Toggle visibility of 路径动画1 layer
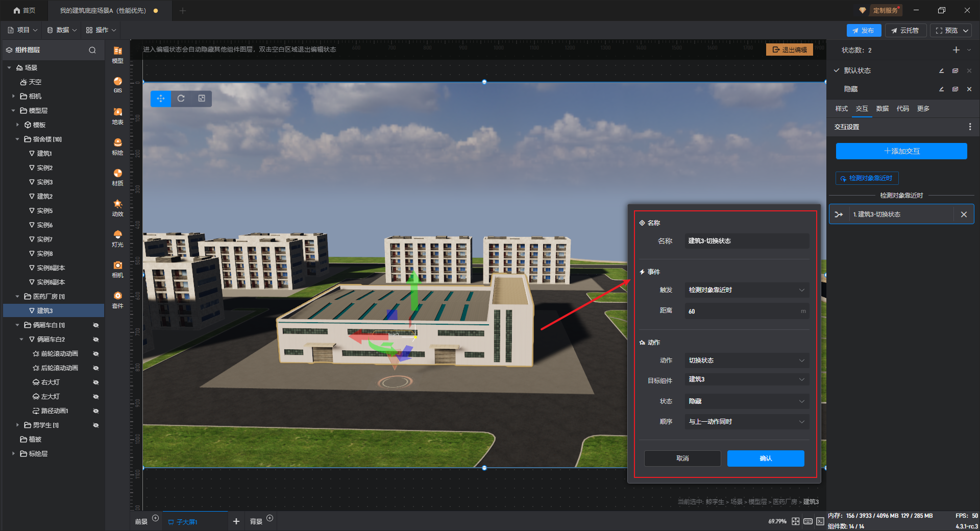Viewport: 980px width, 531px height. point(95,411)
